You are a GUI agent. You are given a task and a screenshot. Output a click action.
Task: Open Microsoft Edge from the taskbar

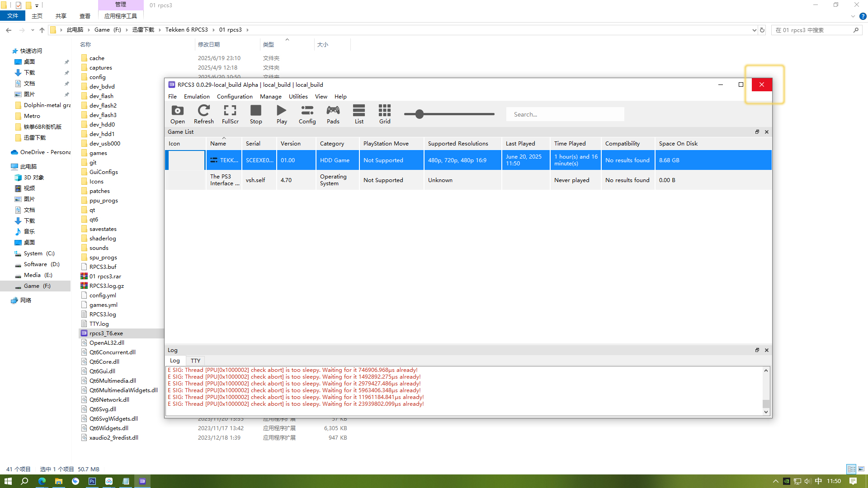pos(42,481)
